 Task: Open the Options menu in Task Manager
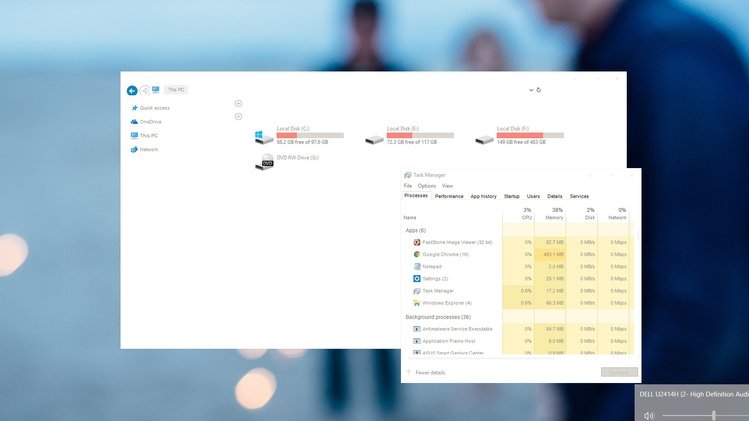click(x=427, y=186)
